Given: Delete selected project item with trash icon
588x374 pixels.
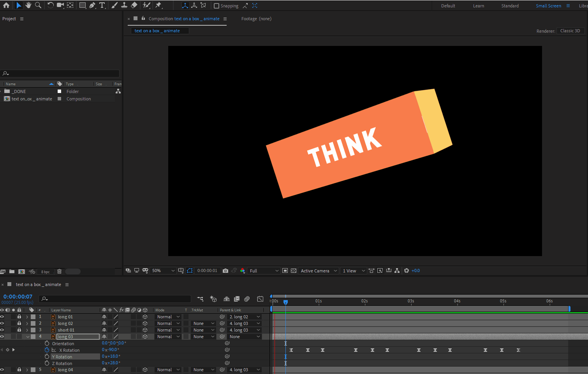Looking at the screenshot, I should point(60,272).
